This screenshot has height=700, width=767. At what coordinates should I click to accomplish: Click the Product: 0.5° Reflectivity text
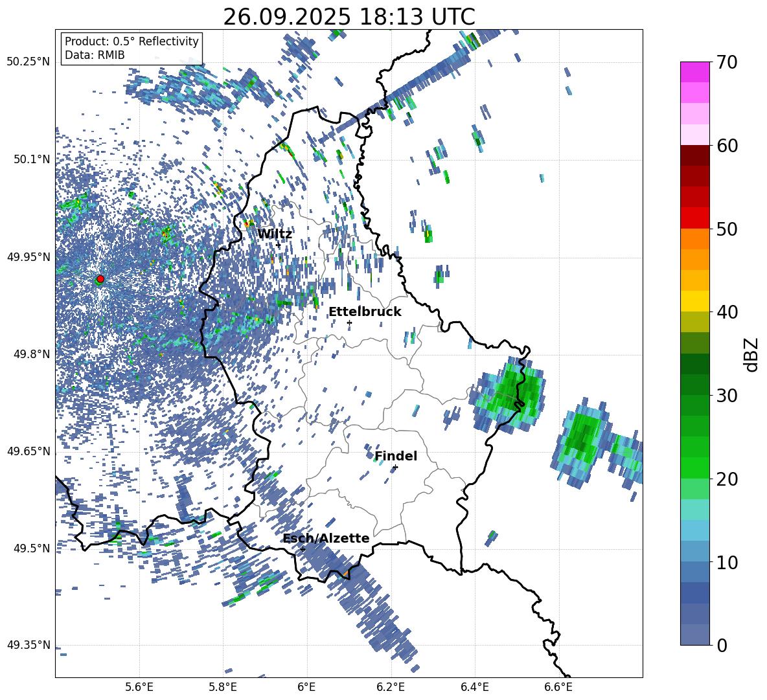[132, 41]
